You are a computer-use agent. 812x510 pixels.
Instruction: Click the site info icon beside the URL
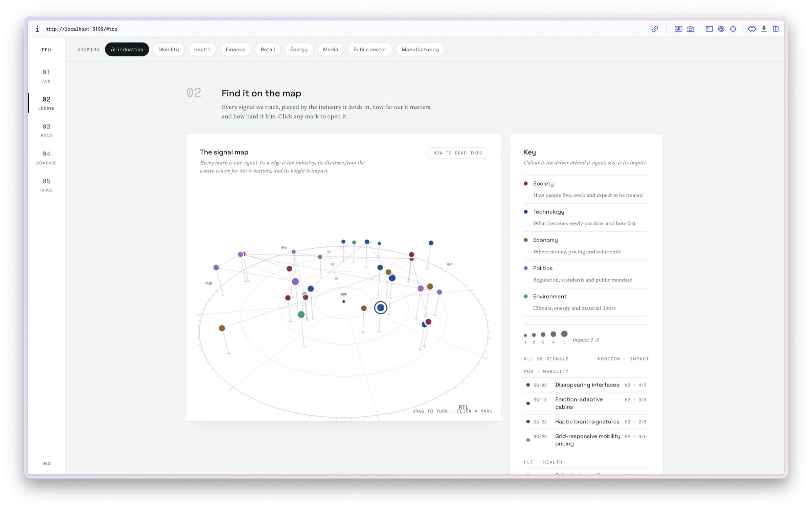pos(37,29)
